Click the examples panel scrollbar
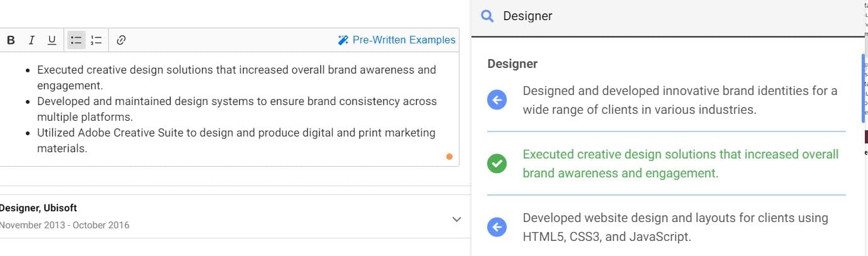The width and height of the screenshot is (868, 256). [x=864, y=88]
